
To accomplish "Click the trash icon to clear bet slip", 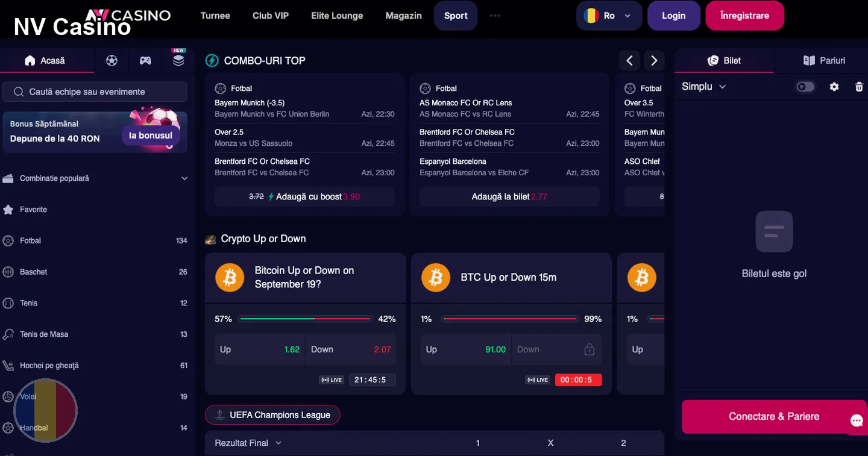I will click(x=860, y=87).
